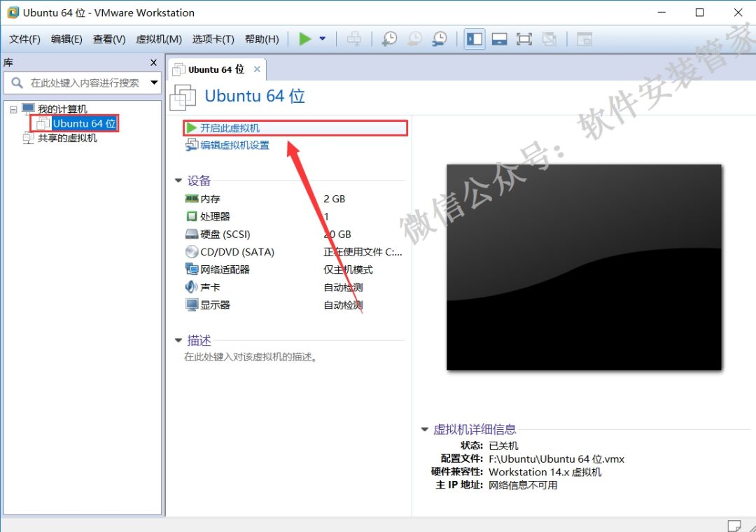Enter full screen mode via toolbar icon
756x532 pixels.
tap(524, 39)
